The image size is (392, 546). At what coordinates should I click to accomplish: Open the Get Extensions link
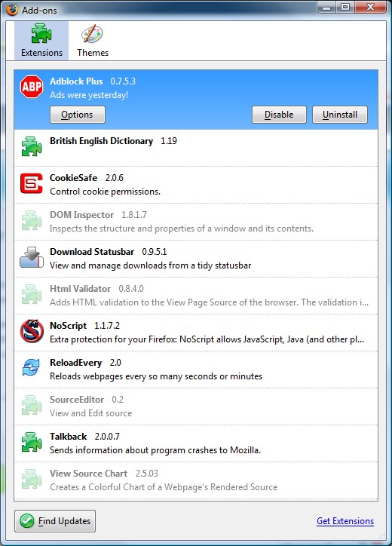345,521
